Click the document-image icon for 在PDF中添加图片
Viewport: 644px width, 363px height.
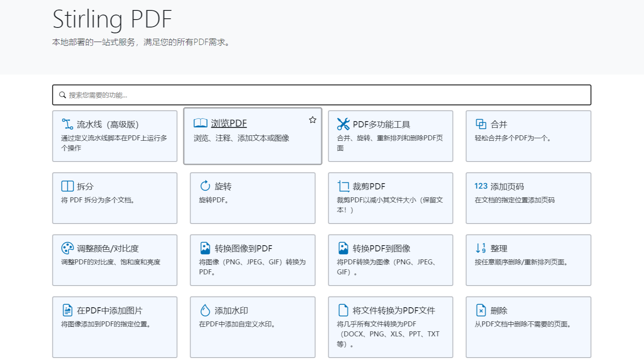[x=67, y=310]
